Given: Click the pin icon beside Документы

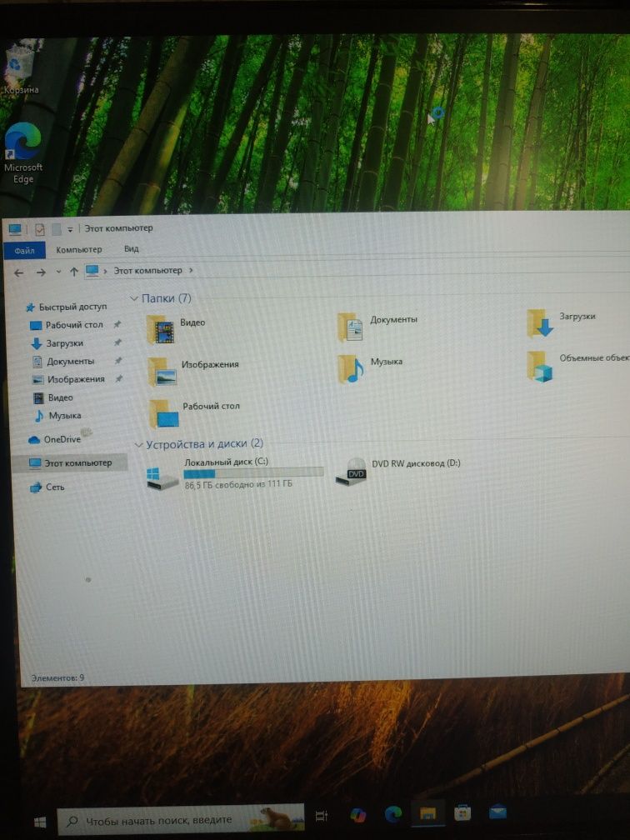Looking at the screenshot, I should tap(117, 361).
